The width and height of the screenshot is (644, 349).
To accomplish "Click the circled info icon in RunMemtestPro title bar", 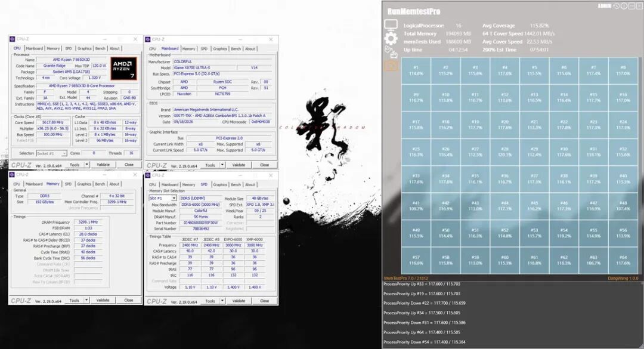I will [624, 6].
